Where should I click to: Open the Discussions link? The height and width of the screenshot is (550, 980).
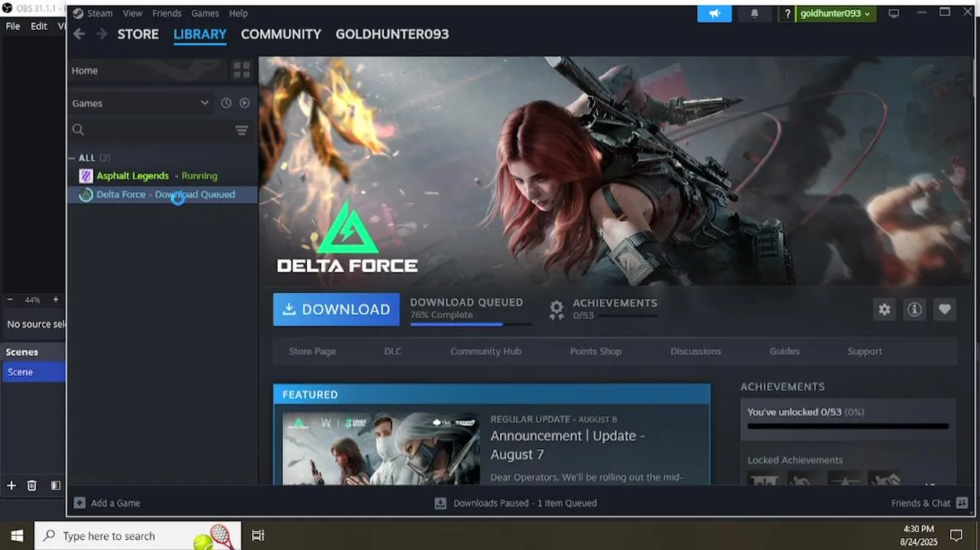(x=695, y=351)
